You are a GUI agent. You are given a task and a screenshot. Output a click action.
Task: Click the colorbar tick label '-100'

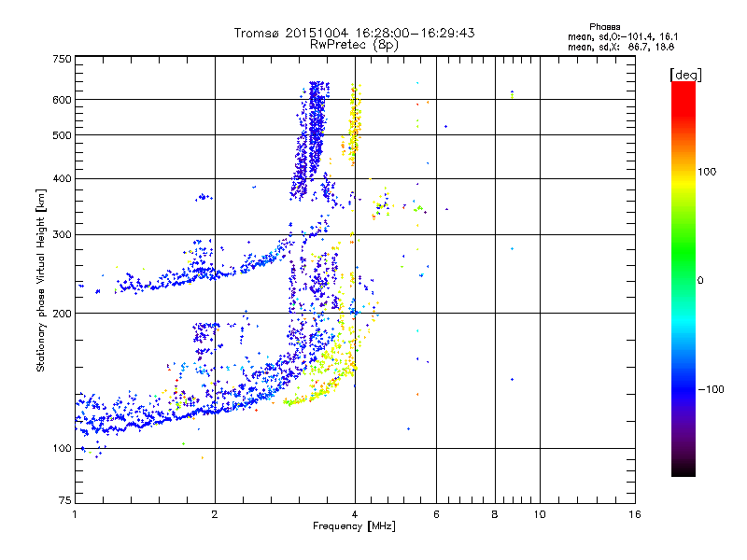[711, 389]
